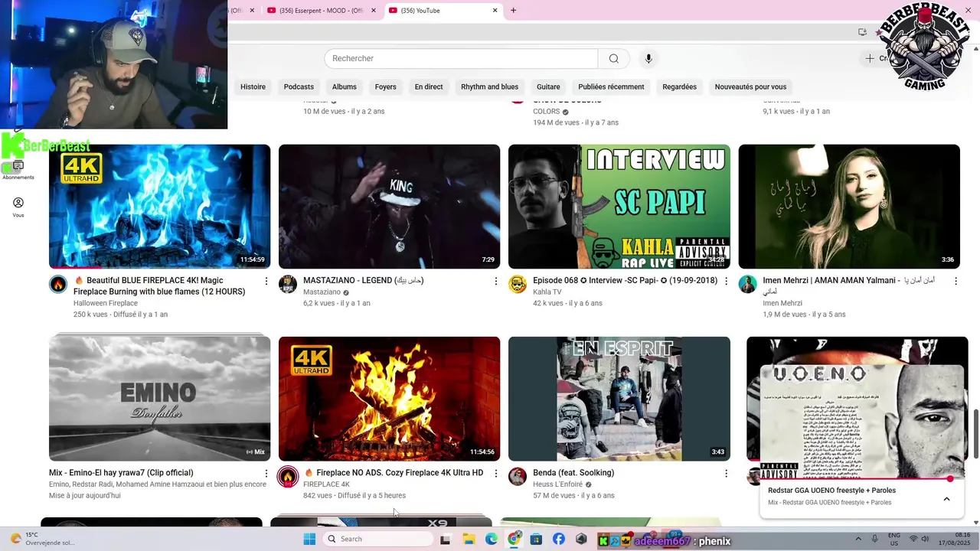This screenshot has height=551, width=980.
Task: Click the EN ESPRIT Benda thumbnail
Action: point(619,399)
